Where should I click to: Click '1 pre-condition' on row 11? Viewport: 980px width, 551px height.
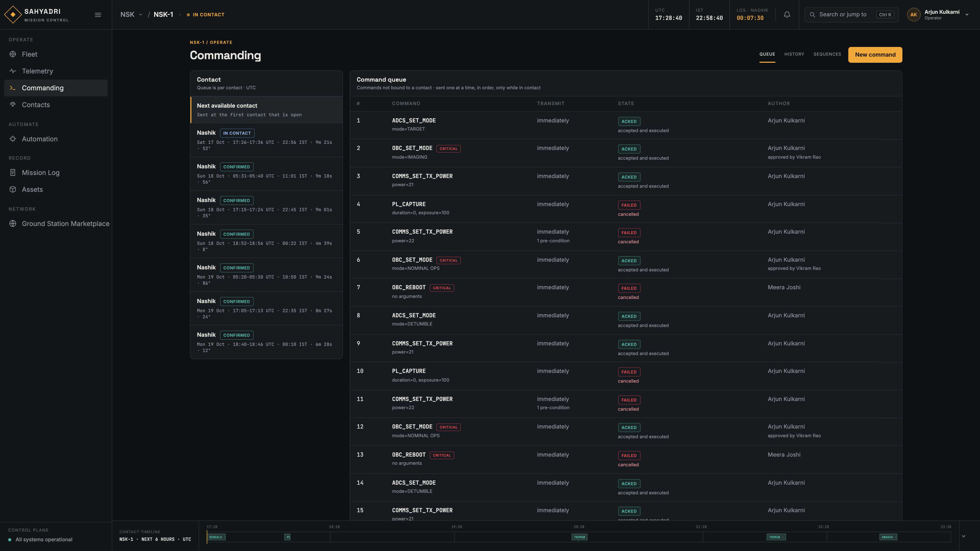tap(553, 408)
